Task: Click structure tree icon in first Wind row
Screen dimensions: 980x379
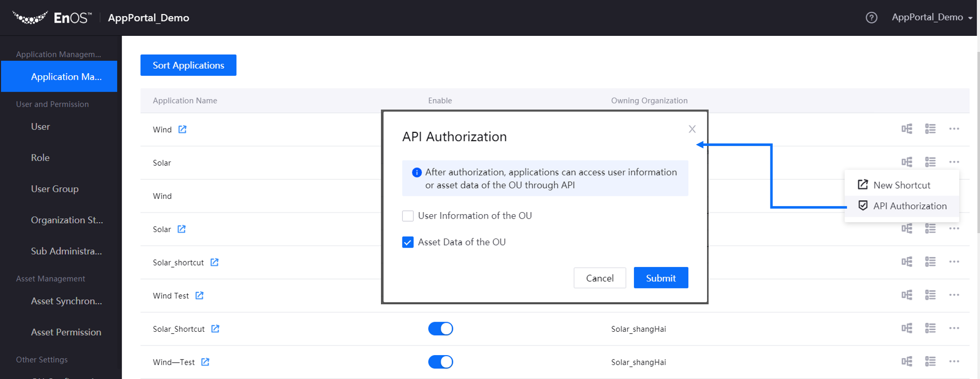Action: [906, 129]
